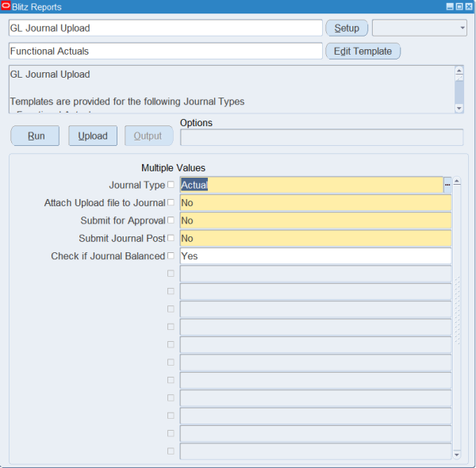This screenshot has width=476, height=468.
Task: Tick the Check if Journal Balanced checkbox
Action: (x=171, y=255)
